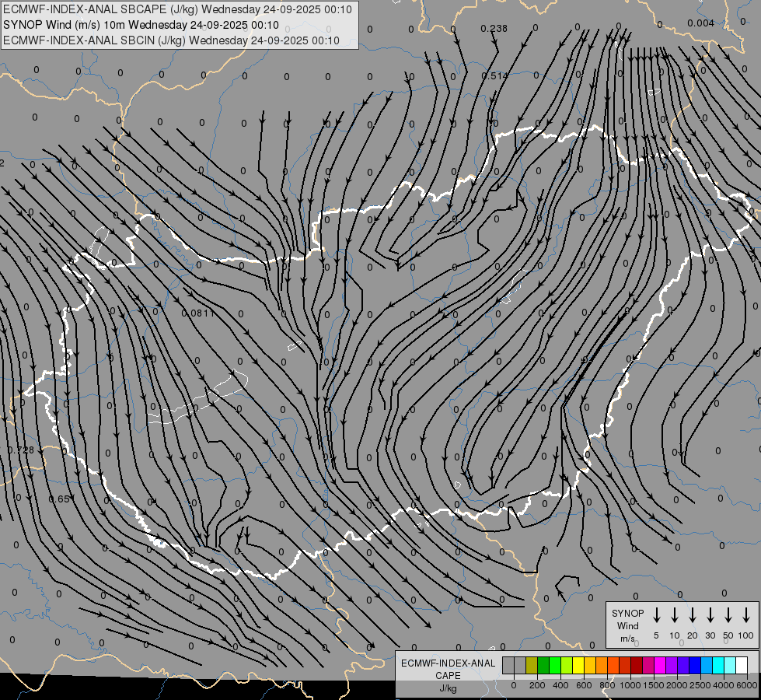Image resolution: width=761 pixels, height=700 pixels.
Task: Click the '200' tick label on CAPE scale
Action: tap(537, 685)
